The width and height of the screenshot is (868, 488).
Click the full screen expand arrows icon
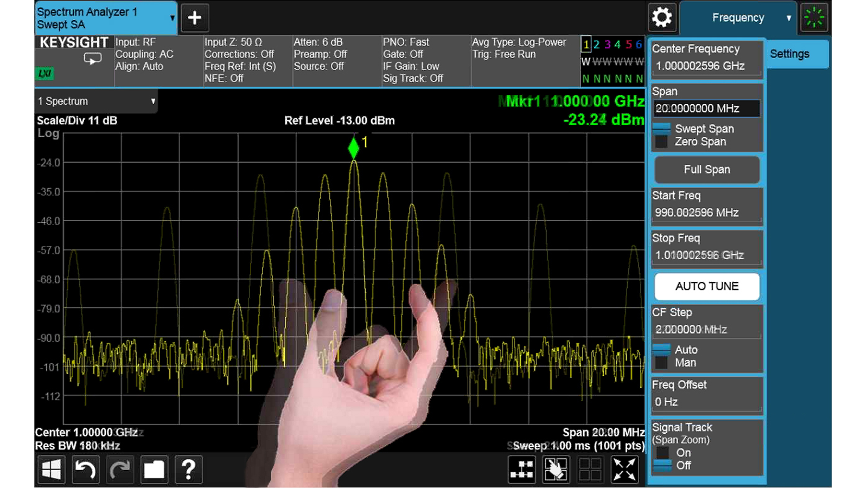point(624,469)
